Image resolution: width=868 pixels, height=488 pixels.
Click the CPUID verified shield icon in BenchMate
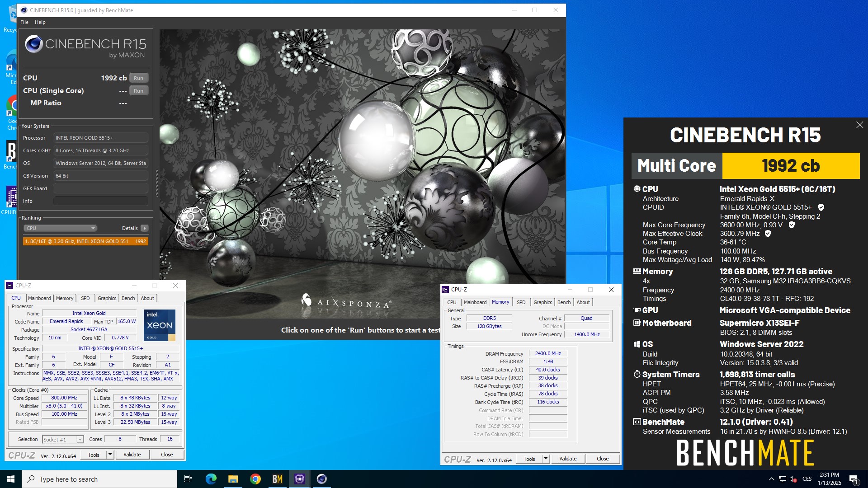click(x=821, y=207)
